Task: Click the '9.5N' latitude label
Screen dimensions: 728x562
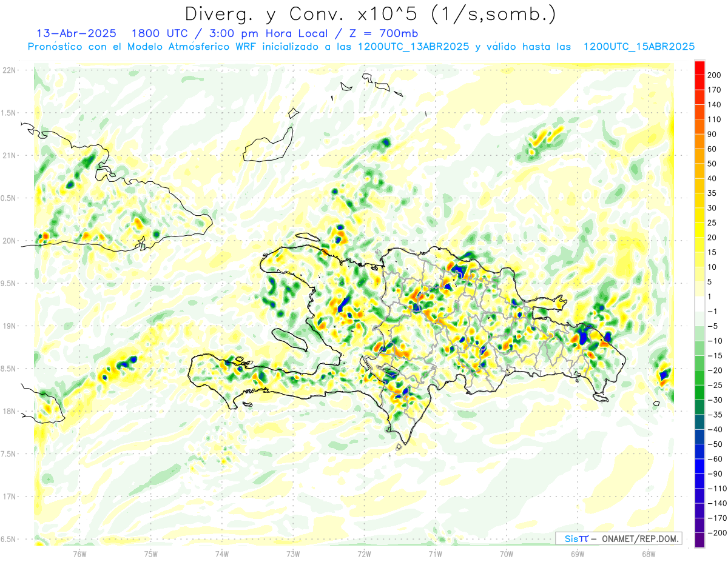Action: click(8, 283)
